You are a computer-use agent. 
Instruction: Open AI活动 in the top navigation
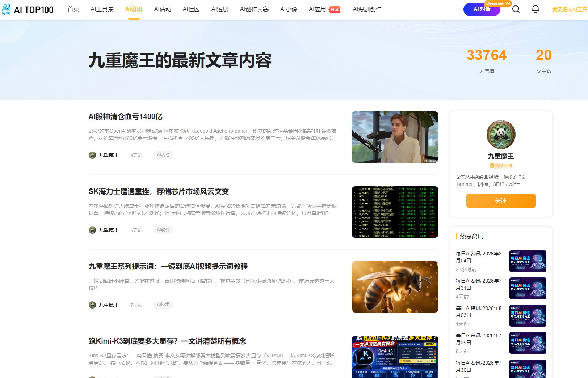click(163, 9)
